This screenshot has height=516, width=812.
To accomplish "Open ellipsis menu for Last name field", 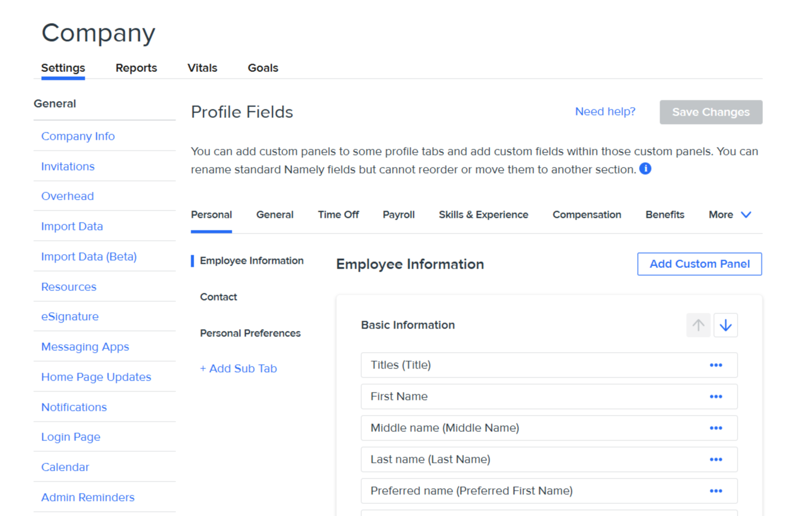I will [x=716, y=460].
